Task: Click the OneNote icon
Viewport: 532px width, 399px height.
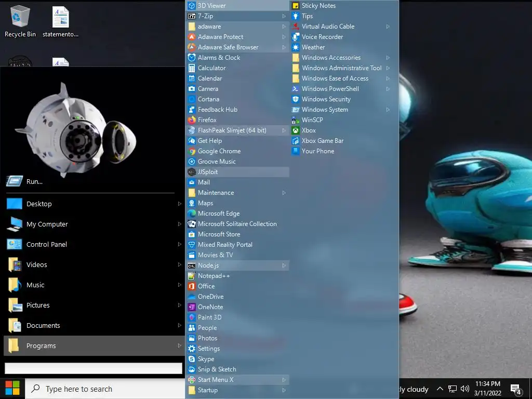Action: [x=192, y=307]
